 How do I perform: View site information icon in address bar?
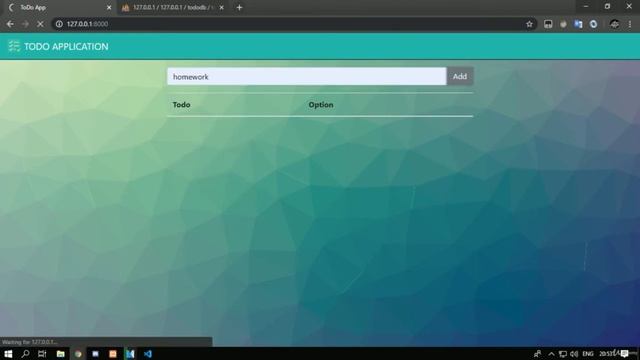click(59, 24)
